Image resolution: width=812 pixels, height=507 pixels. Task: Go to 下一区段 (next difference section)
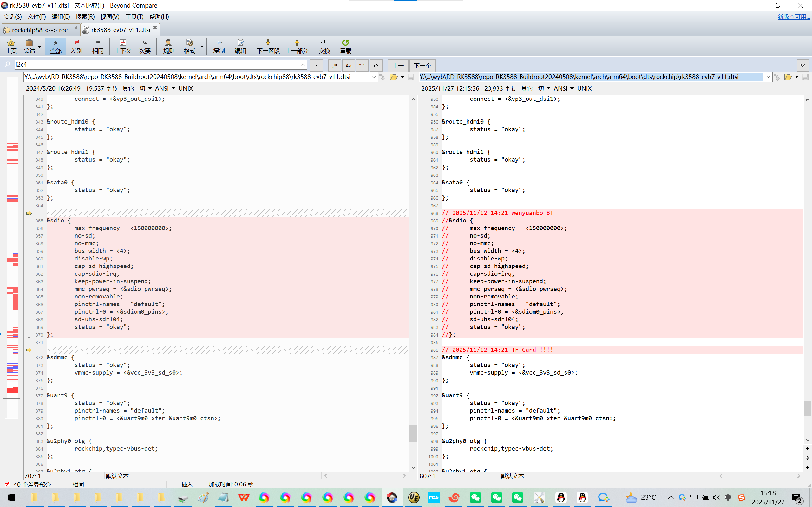(268, 46)
